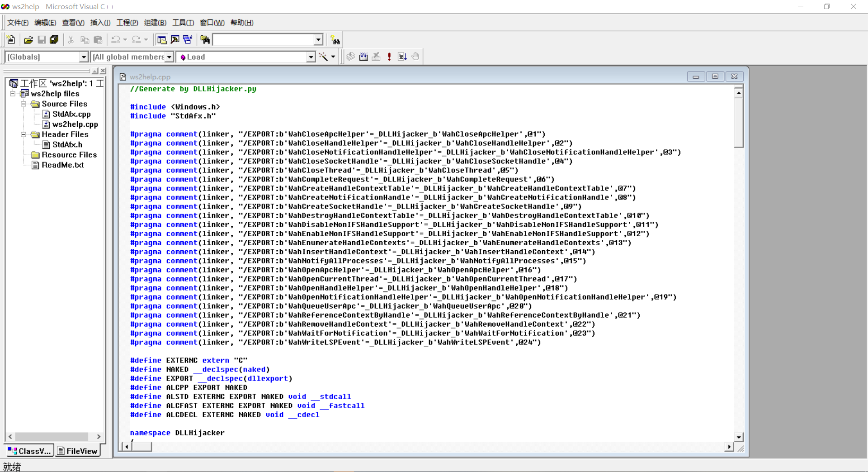The width and height of the screenshot is (868, 472).
Task: Click the Search help binoculars icon
Action: (x=335, y=40)
